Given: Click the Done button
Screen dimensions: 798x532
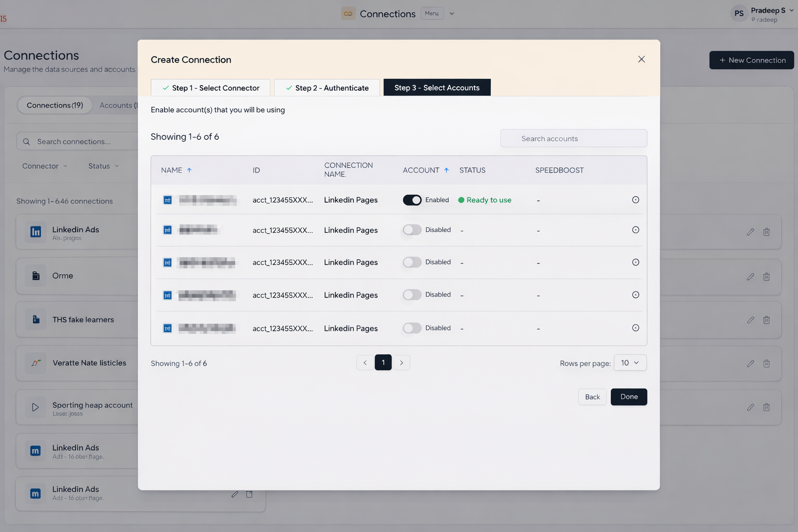Looking at the screenshot, I should point(629,397).
